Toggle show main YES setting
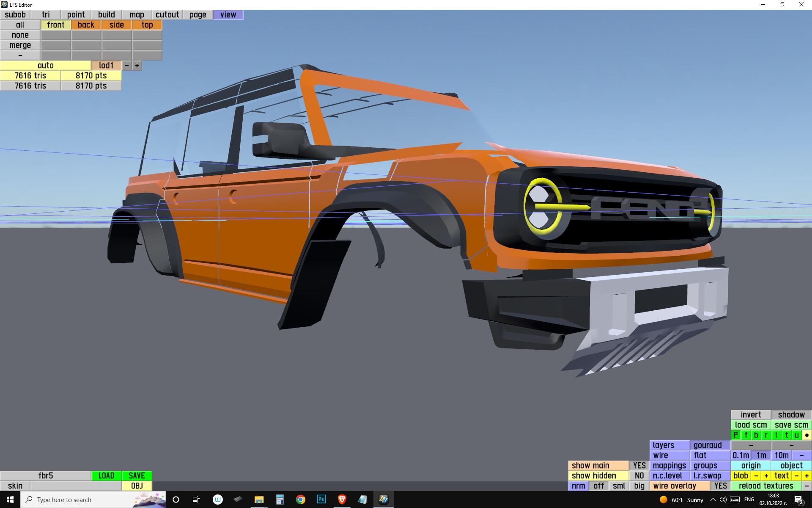Screen dimensions: 812x508 639,466
